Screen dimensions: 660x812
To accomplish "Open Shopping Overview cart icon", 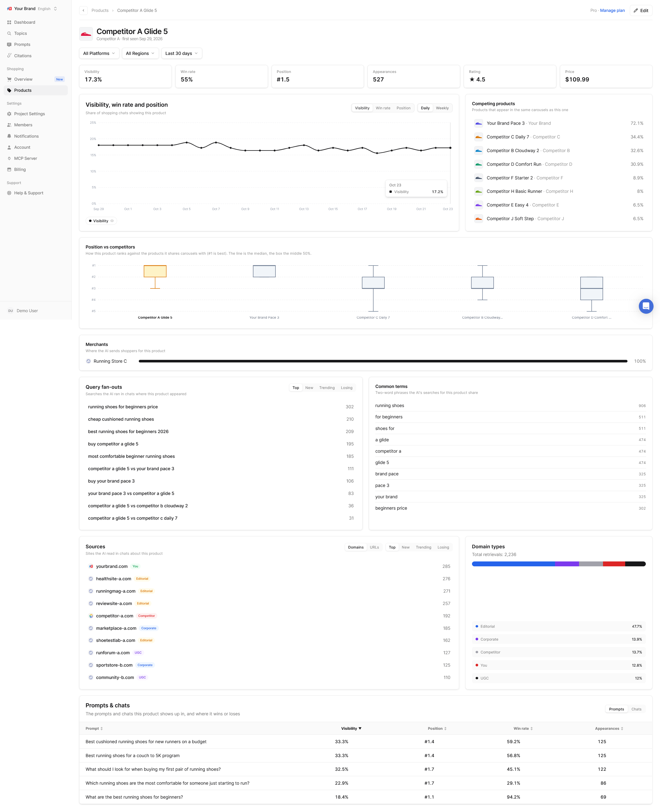I will click(9, 79).
